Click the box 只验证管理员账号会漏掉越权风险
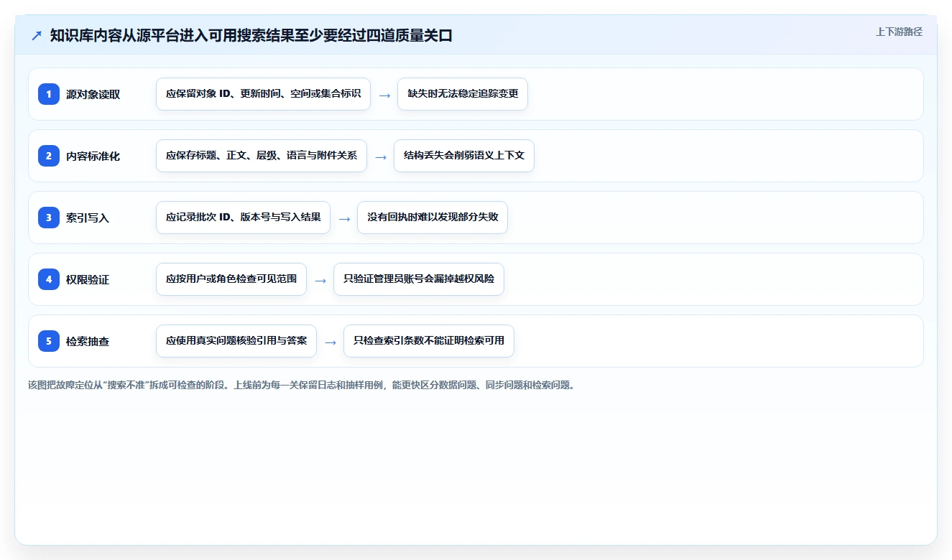The height and width of the screenshot is (560, 952). point(419,279)
